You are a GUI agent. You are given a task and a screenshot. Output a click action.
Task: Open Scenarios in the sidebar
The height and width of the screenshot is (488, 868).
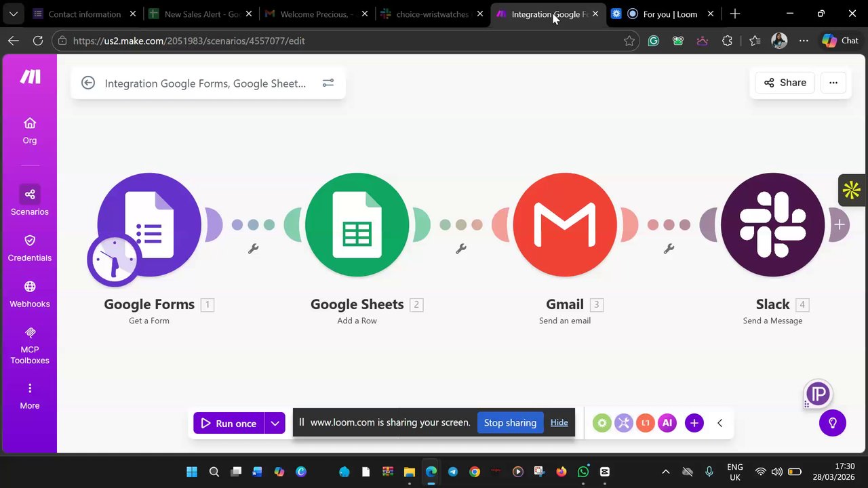pos(30,201)
